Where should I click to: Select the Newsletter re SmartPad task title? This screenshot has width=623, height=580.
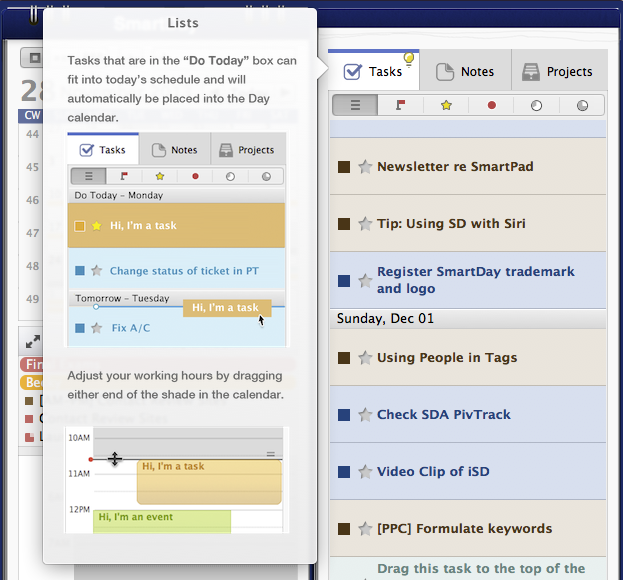click(x=455, y=166)
